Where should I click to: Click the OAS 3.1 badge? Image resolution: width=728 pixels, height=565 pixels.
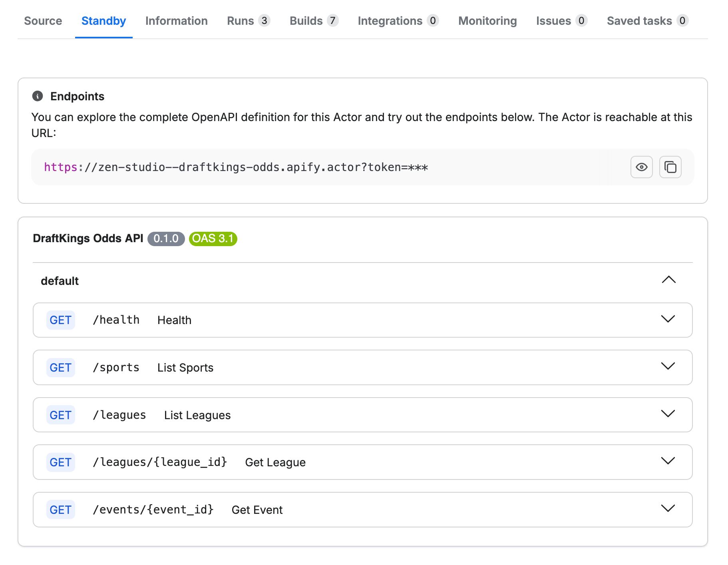[213, 239]
